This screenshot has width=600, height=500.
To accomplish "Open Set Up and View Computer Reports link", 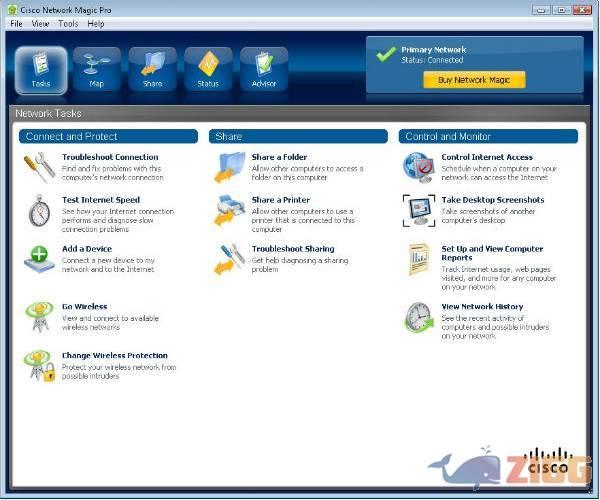I will tap(492, 253).
